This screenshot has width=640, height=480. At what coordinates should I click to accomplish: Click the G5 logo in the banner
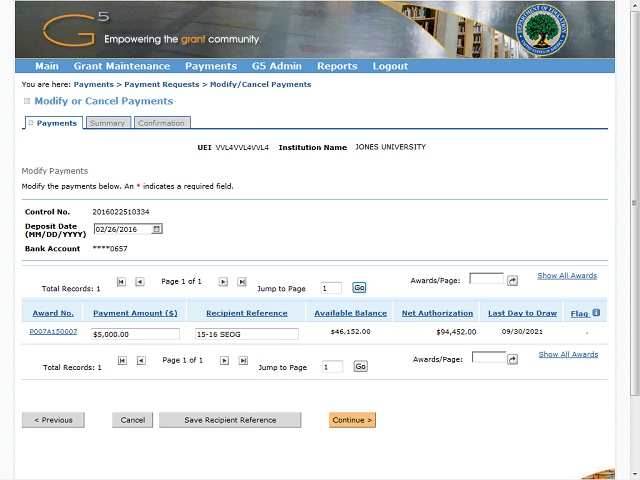pos(76,29)
